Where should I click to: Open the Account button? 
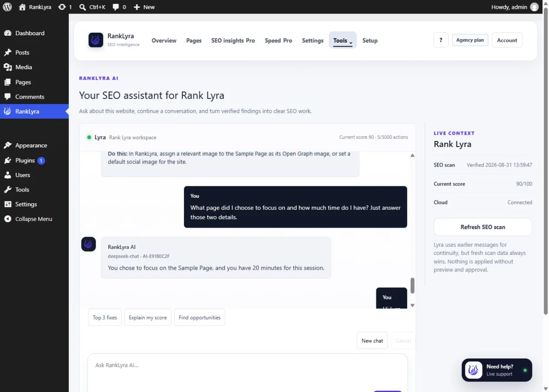coord(507,40)
